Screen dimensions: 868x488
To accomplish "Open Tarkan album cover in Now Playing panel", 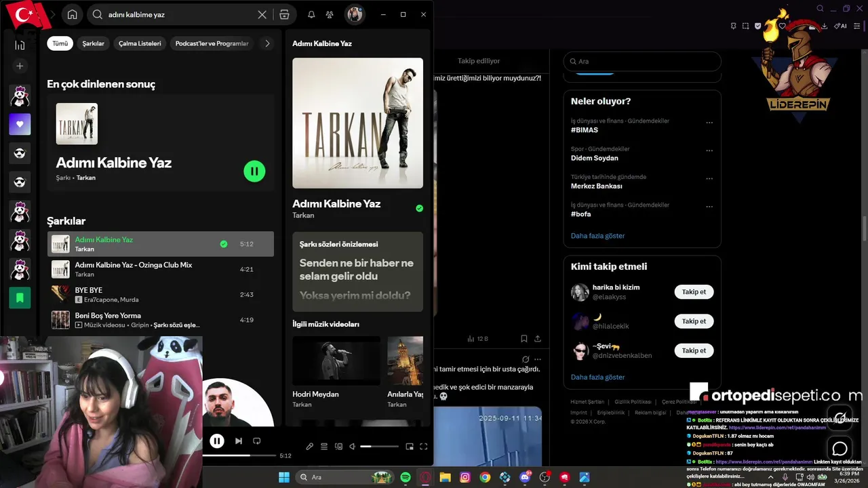I will coord(357,123).
